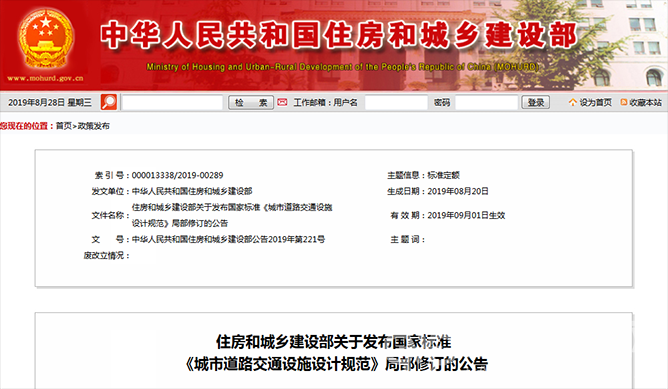Click inside the search text field
The image size is (668, 389).
[173, 102]
